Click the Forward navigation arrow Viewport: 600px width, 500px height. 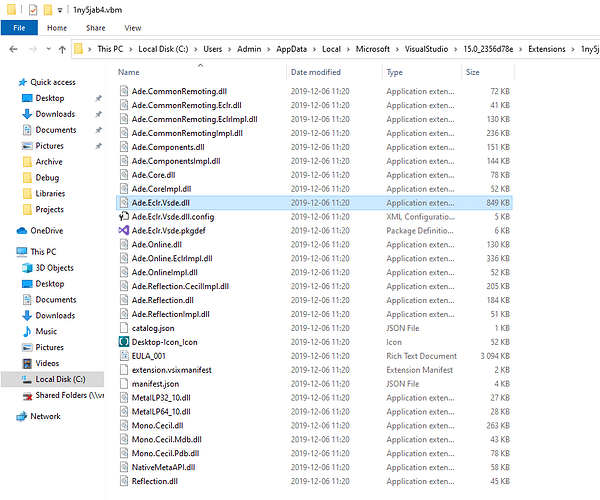[x=33, y=49]
